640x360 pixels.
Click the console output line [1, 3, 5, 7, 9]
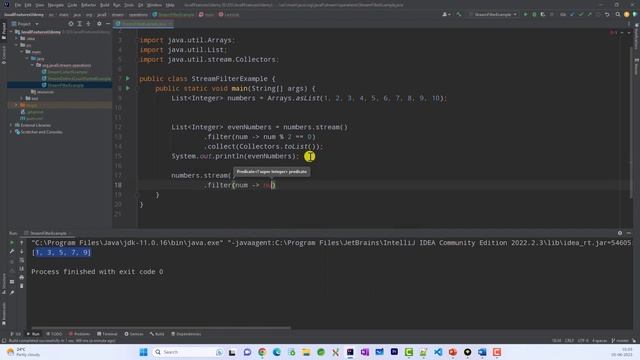pos(61,253)
